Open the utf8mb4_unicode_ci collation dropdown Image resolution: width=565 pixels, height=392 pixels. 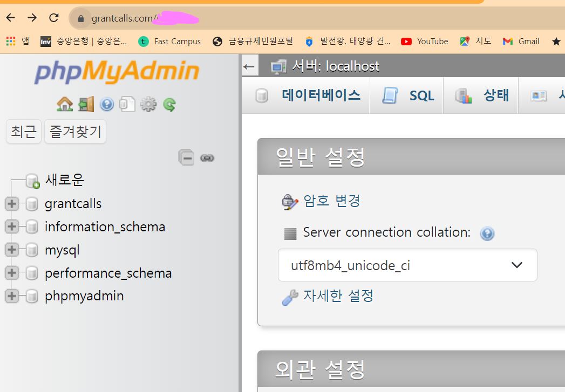click(x=407, y=265)
